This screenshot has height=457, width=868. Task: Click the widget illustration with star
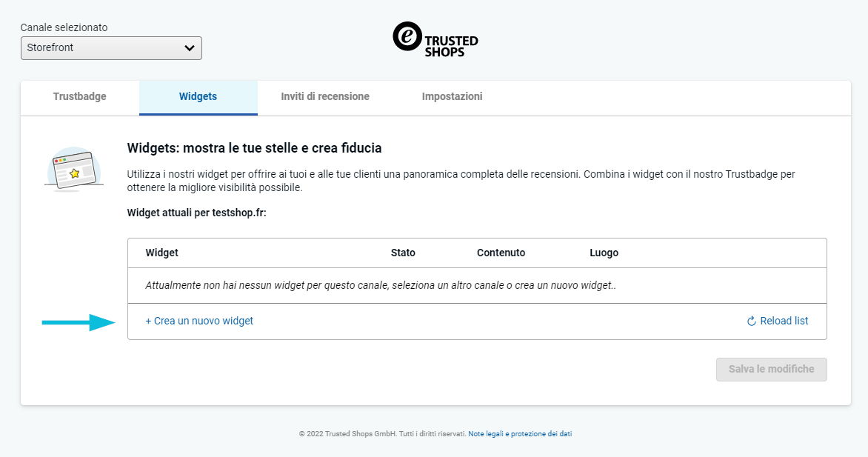[74, 170]
